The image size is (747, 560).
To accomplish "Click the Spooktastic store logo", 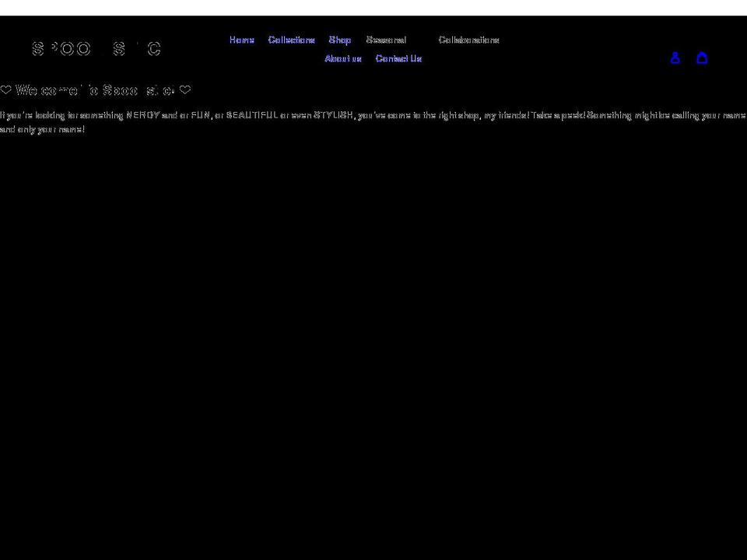I will point(96,48).
